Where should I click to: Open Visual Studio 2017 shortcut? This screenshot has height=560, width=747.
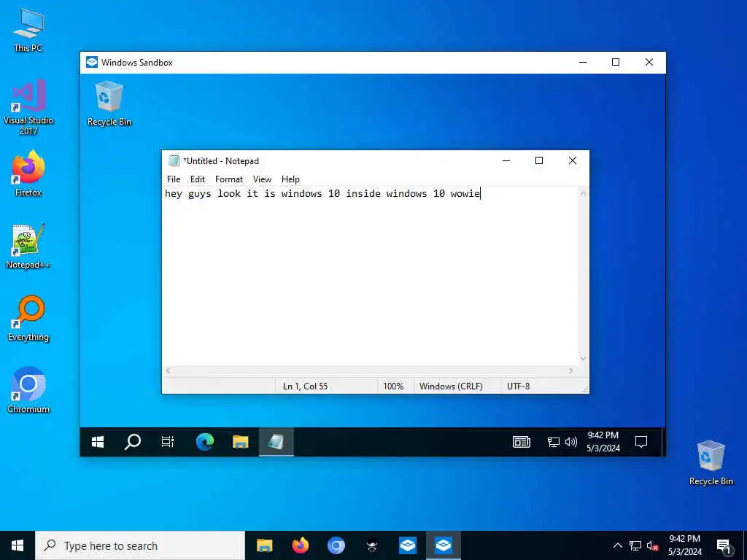click(x=28, y=106)
